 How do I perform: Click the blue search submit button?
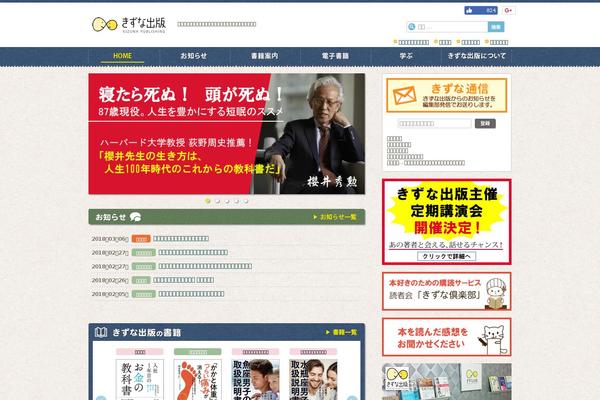(496, 27)
